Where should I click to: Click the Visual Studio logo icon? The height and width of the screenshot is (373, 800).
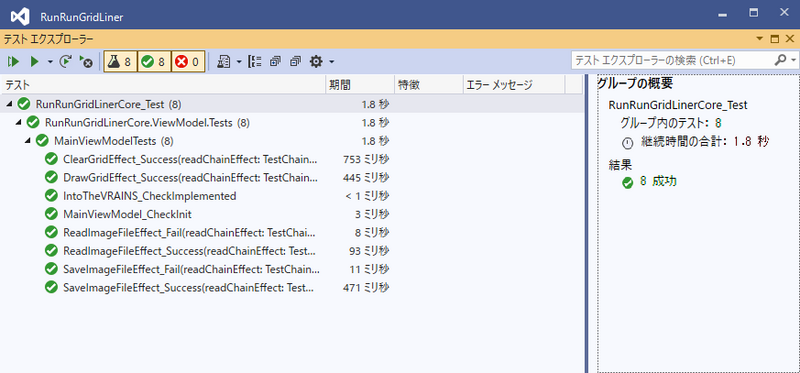(20, 17)
